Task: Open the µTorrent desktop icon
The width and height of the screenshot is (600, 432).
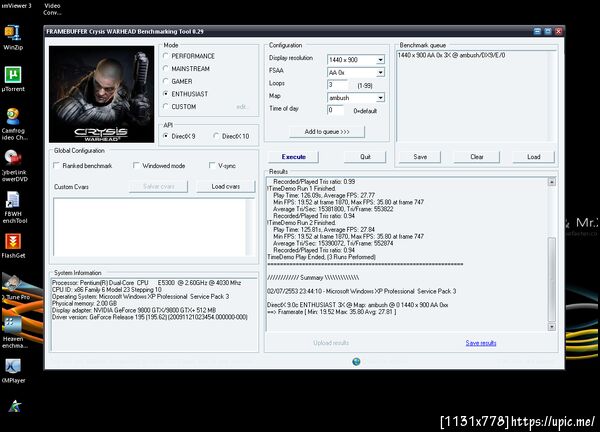Action: (13, 79)
